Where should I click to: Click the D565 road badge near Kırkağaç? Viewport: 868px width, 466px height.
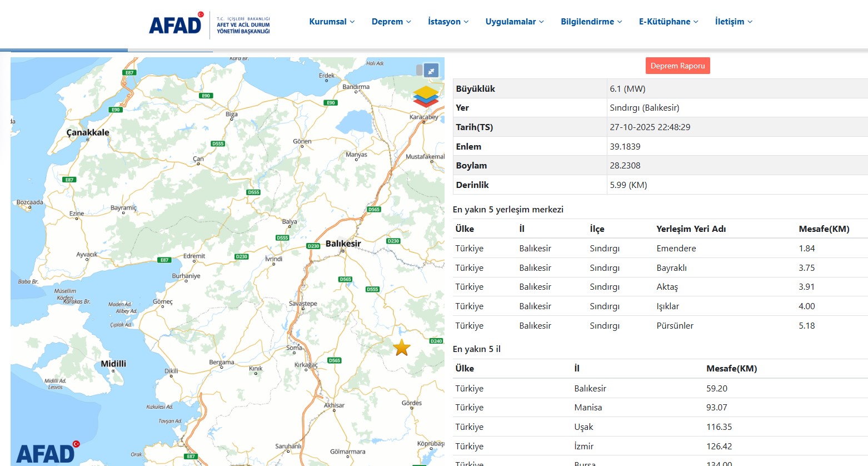coord(334,360)
